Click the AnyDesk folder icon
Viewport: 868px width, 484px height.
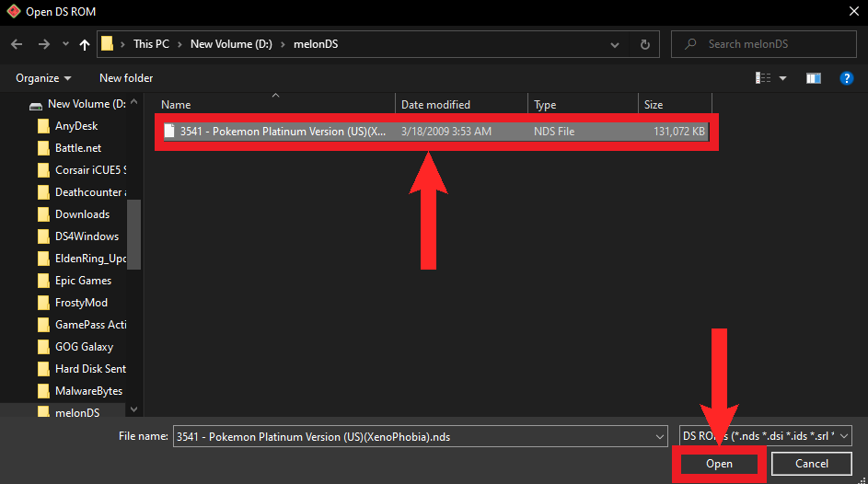43,127
